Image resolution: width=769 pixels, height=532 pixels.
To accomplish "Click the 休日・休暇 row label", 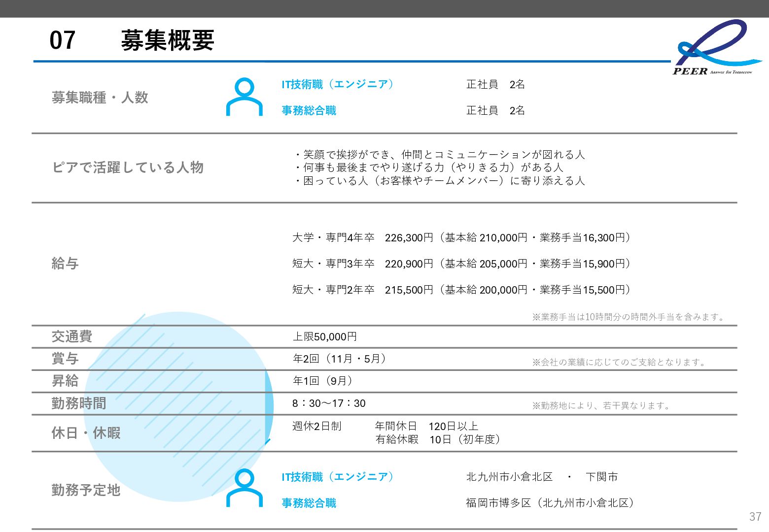I will 86,433.
